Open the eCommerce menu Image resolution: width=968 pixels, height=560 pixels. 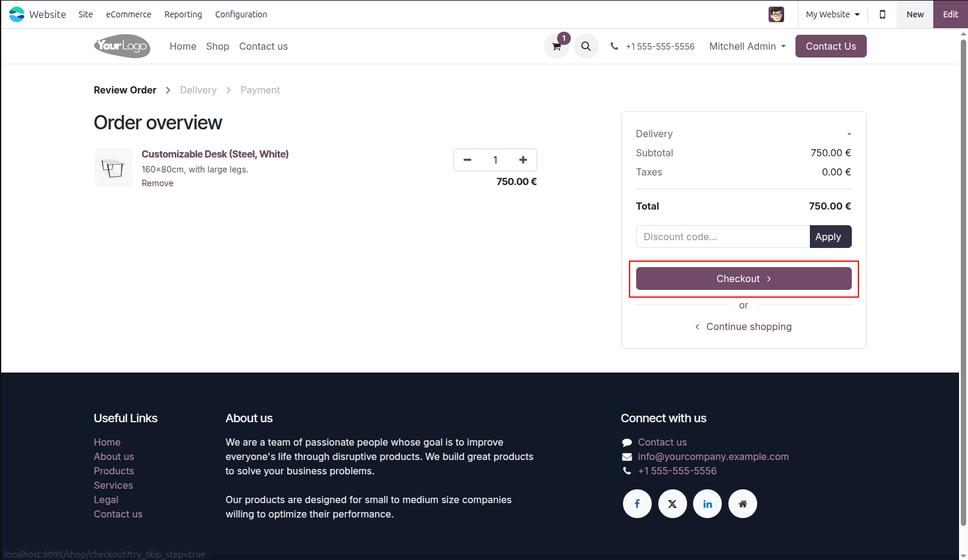coord(129,14)
